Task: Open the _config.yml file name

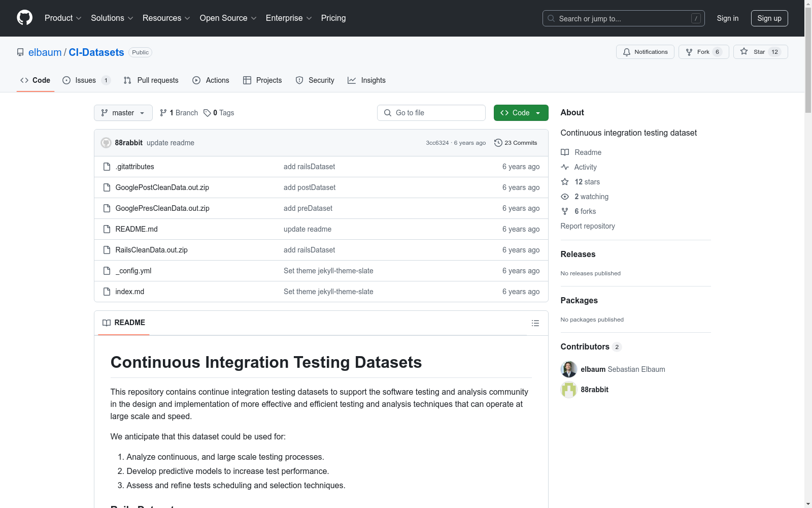Action: pyautogui.click(x=133, y=271)
